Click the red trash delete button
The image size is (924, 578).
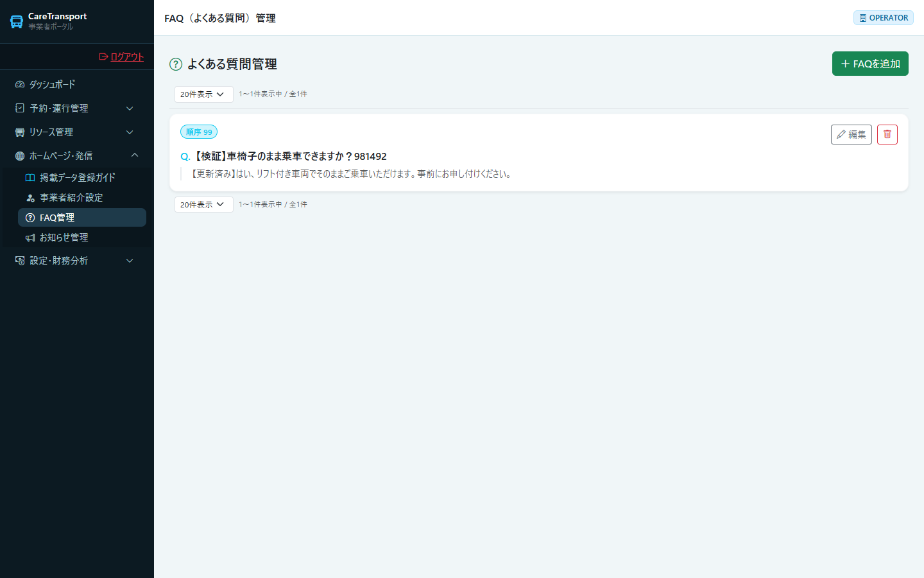pos(887,134)
